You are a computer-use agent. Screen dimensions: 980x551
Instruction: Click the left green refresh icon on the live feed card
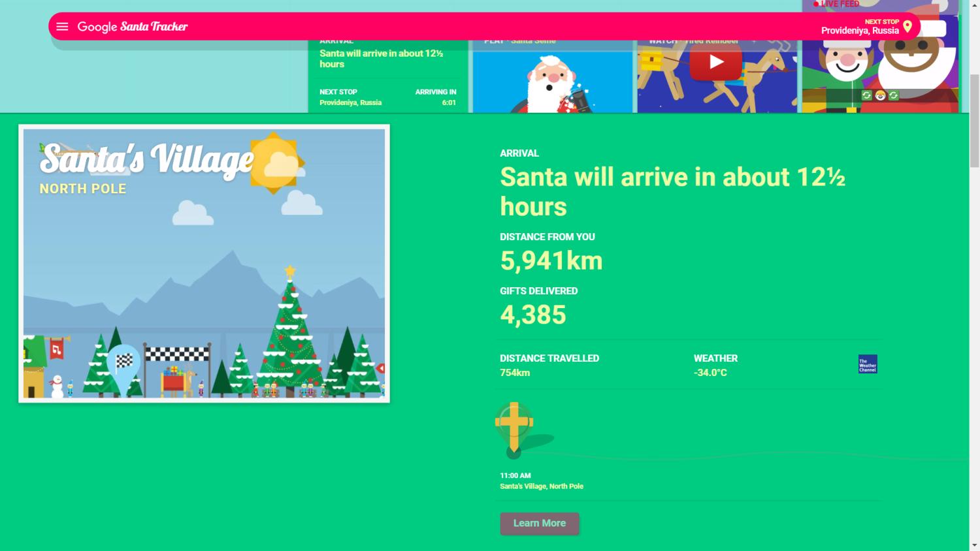(x=866, y=95)
